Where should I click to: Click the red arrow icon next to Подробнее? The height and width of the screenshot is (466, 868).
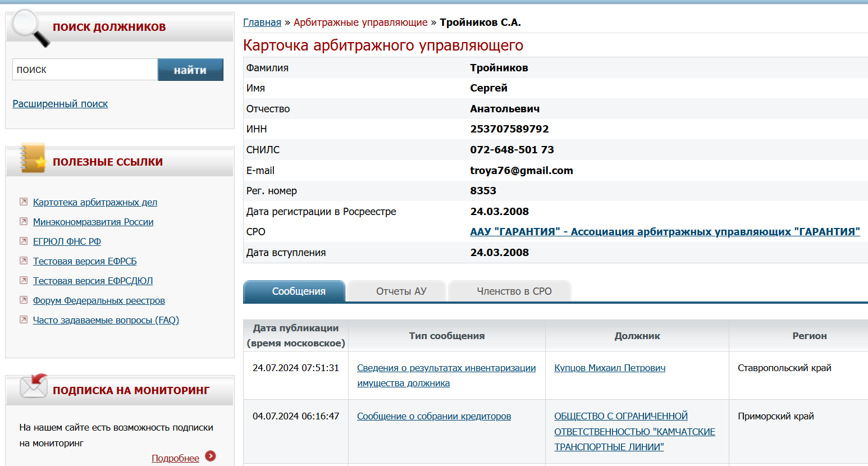[x=211, y=456]
